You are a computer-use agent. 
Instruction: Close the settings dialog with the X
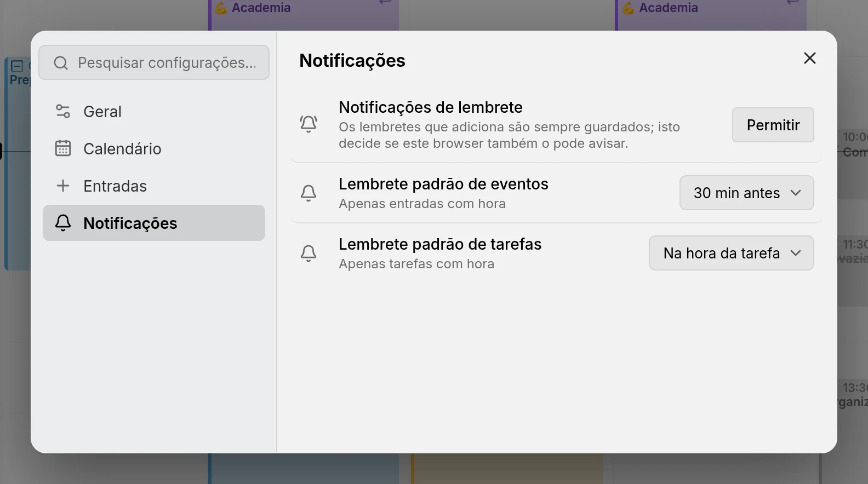[x=810, y=58]
